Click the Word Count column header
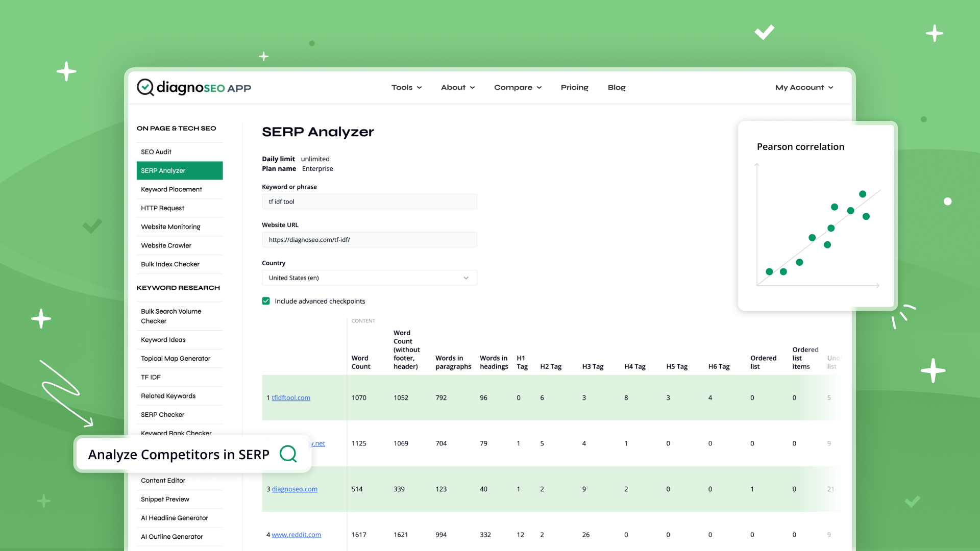This screenshot has height=551, width=980. tap(361, 362)
